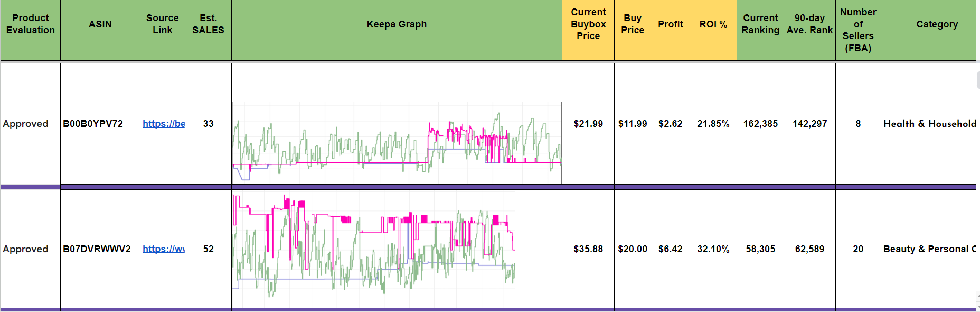
Task: Select the Product Evaluation header cell
Action: pyautogui.click(x=30, y=24)
